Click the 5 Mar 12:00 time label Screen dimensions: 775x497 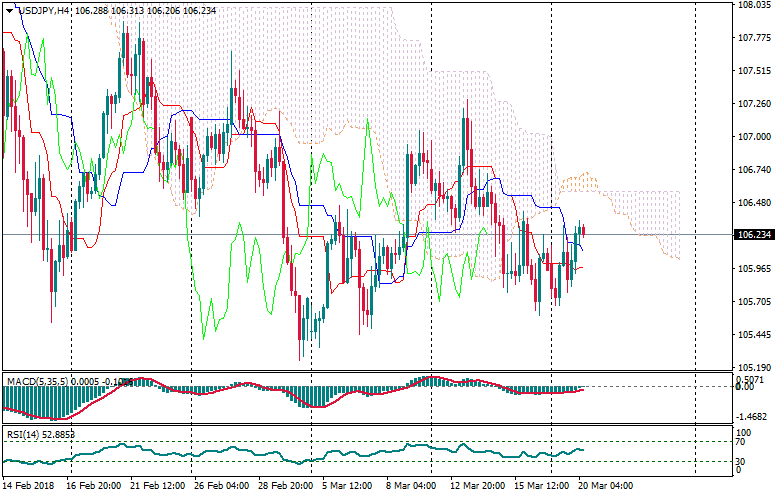(x=346, y=486)
